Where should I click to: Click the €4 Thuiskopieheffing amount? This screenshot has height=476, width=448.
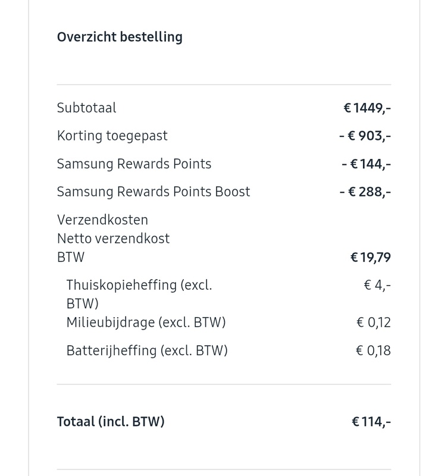[377, 285]
